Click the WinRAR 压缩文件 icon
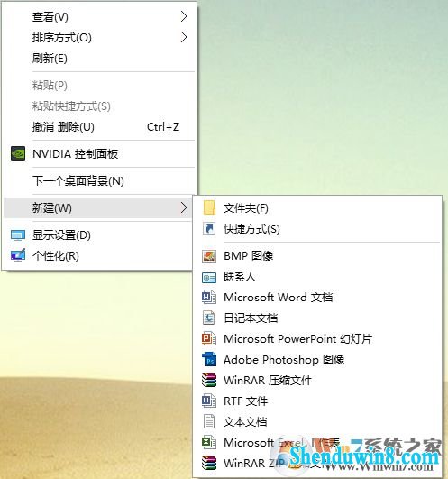The image size is (448, 479). tap(209, 380)
